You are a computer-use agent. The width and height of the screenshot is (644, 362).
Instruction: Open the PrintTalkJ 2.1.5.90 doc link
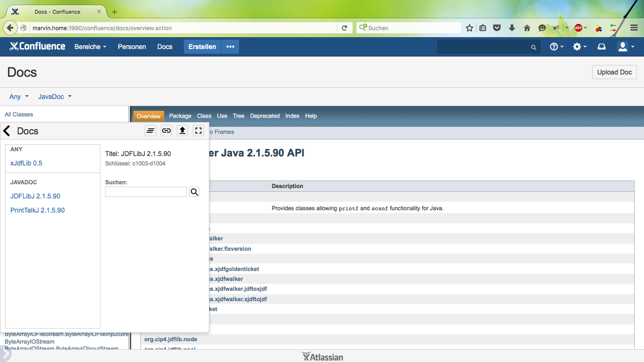coord(38,210)
